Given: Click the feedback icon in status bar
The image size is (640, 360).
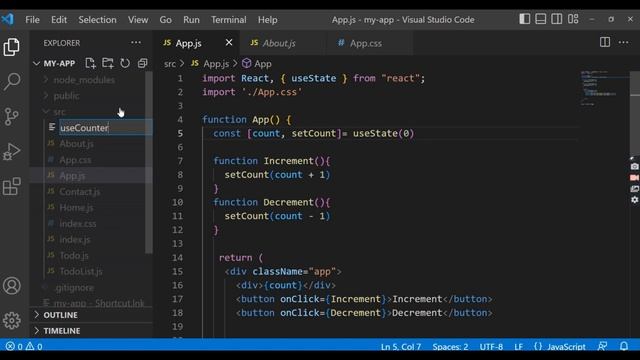Looking at the screenshot, I should tap(602, 346).
